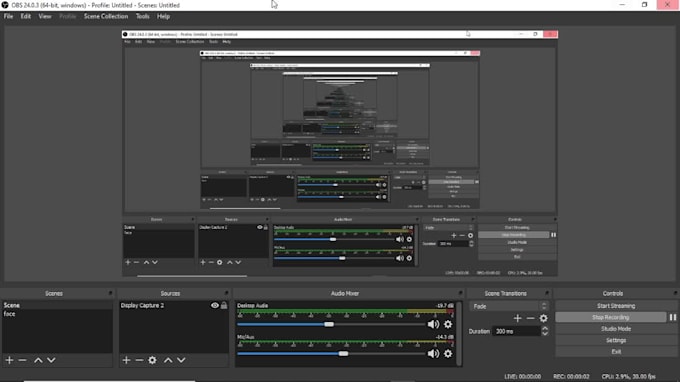Add a new scene with plus icon
The width and height of the screenshot is (680, 382).
[9, 360]
